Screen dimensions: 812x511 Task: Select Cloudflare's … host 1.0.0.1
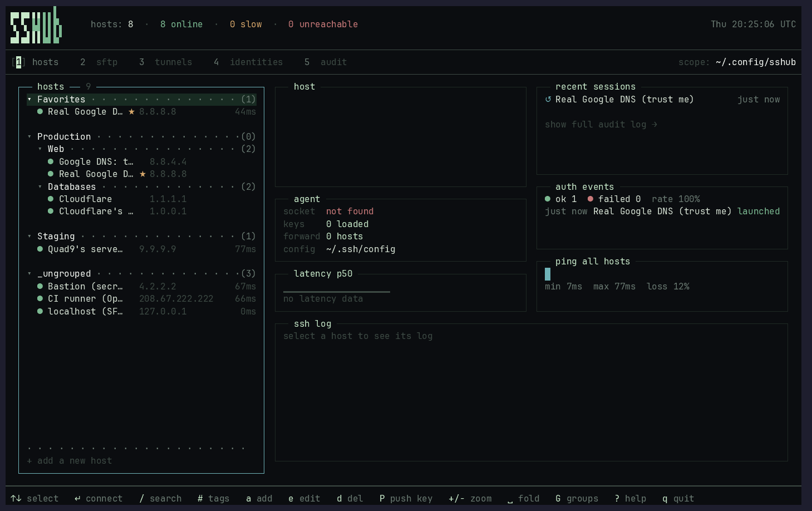141,212
